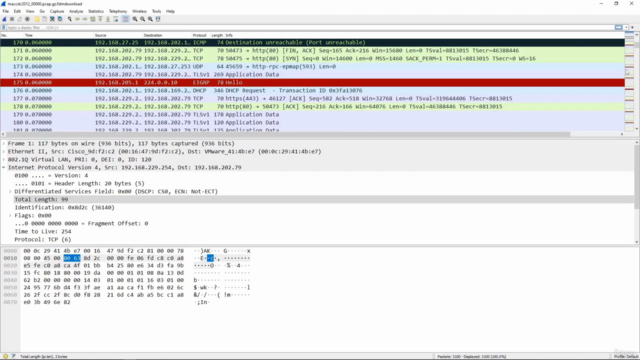Viewport: 640px width, 360px height.
Task: Expand the Differentiated Services Field node
Action: point(10,191)
